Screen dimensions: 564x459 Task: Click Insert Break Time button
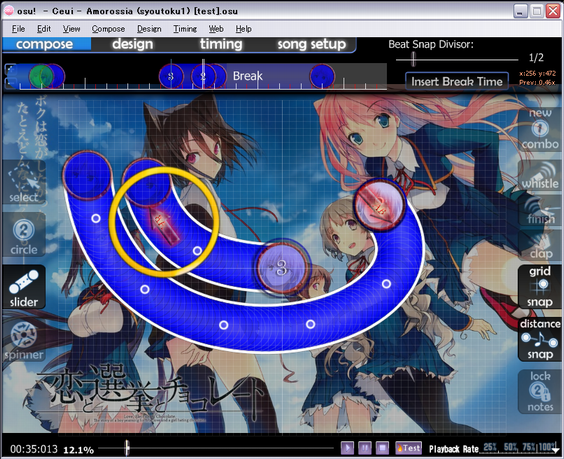click(457, 81)
